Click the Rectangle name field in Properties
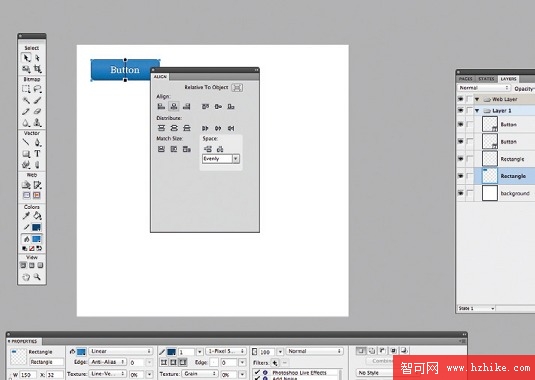 tap(46, 362)
